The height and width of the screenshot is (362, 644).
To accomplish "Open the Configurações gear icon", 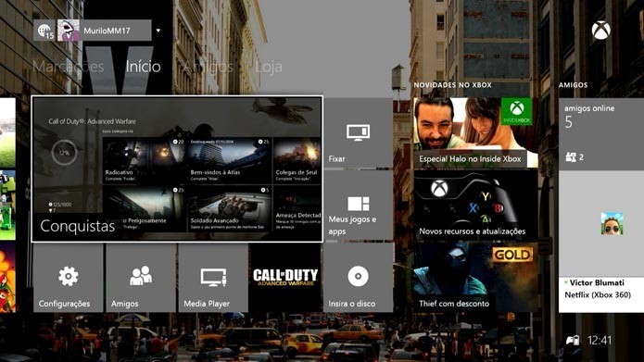I will pos(69,276).
